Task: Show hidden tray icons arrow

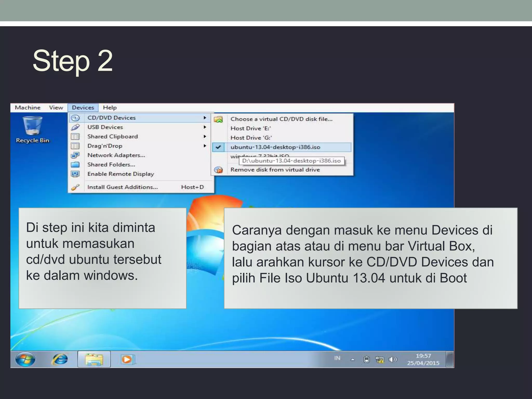Action: (x=353, y=360)
